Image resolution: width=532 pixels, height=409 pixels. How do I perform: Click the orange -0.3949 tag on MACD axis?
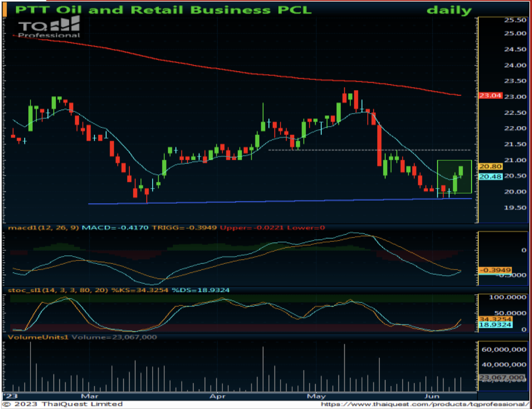495,270
